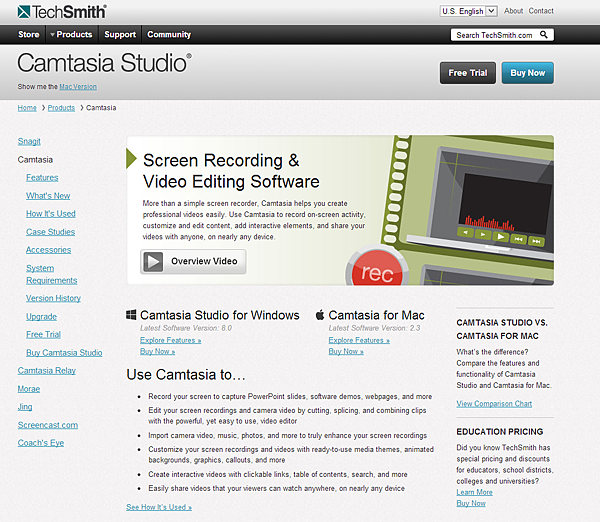Click the Latest Software Version: 8.0 text
The height and width of the screenshot is (522, 600).
pos(186,328)
